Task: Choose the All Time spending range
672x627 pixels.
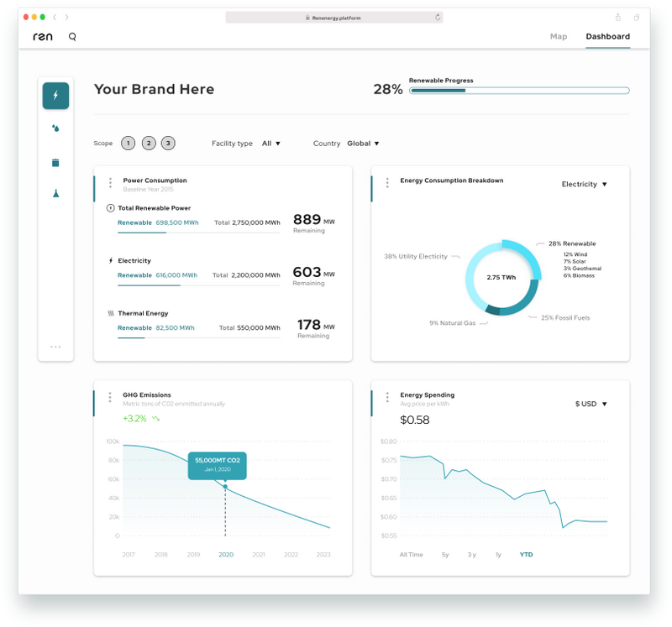Action: (411, 555)
